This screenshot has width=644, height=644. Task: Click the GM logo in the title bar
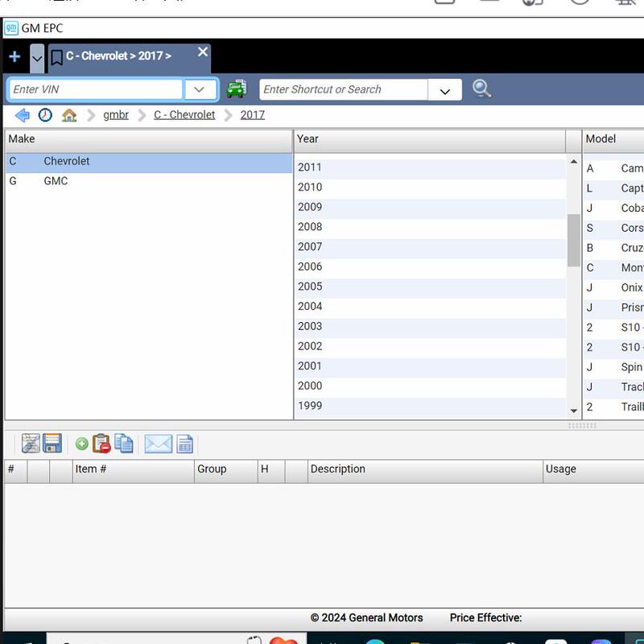(x=11, y=28)
